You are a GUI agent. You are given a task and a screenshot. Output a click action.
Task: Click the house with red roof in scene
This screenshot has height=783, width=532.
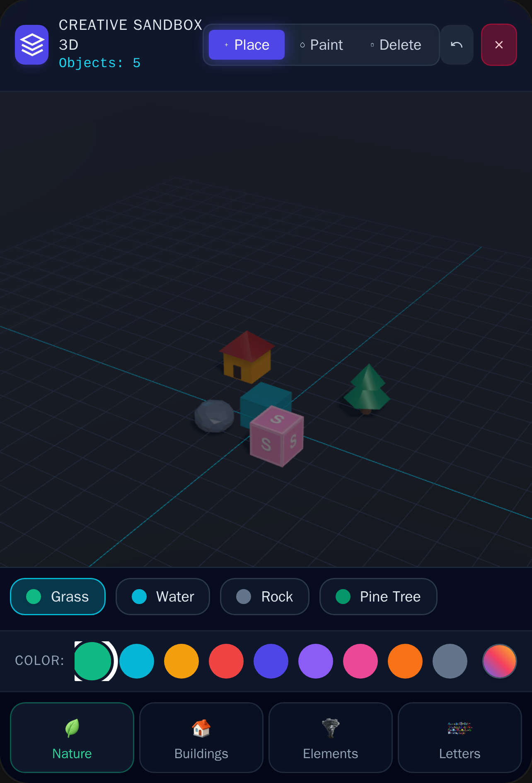tap(247, 357)
